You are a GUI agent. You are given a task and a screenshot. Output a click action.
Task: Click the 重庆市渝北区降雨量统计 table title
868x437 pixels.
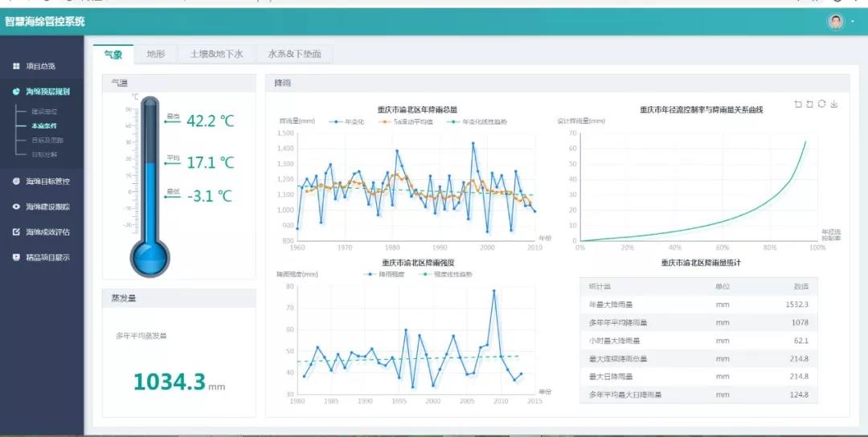coord(700,263)
